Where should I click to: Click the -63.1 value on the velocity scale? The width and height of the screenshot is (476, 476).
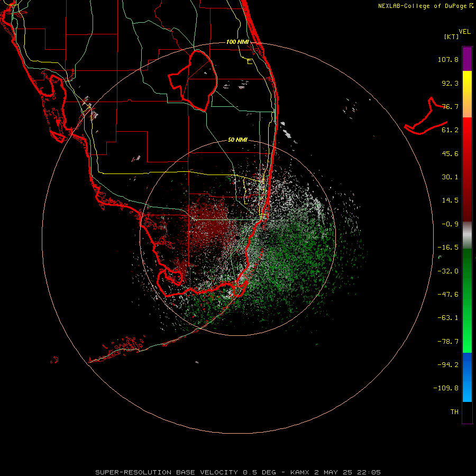pos(448,318)
